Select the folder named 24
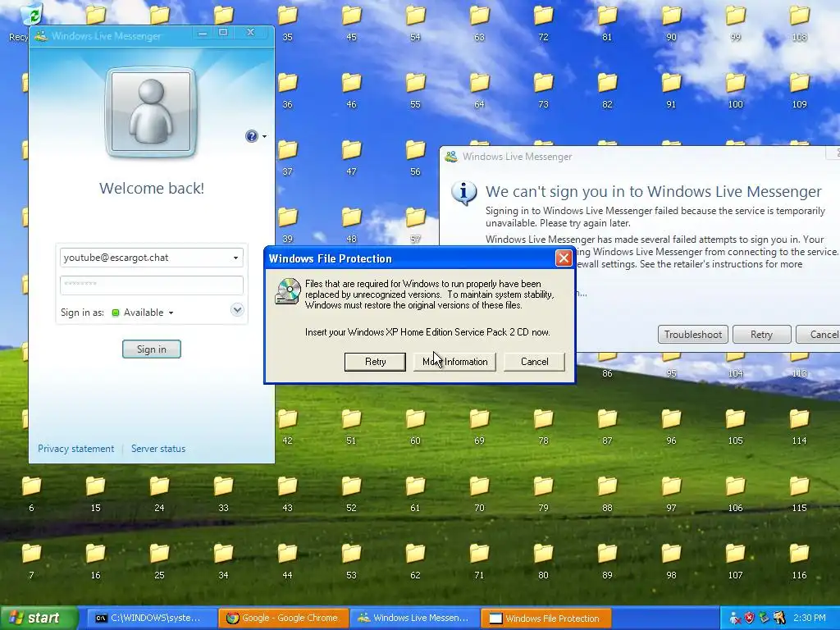The image size is (840, 630). click(x=159, y=494)
